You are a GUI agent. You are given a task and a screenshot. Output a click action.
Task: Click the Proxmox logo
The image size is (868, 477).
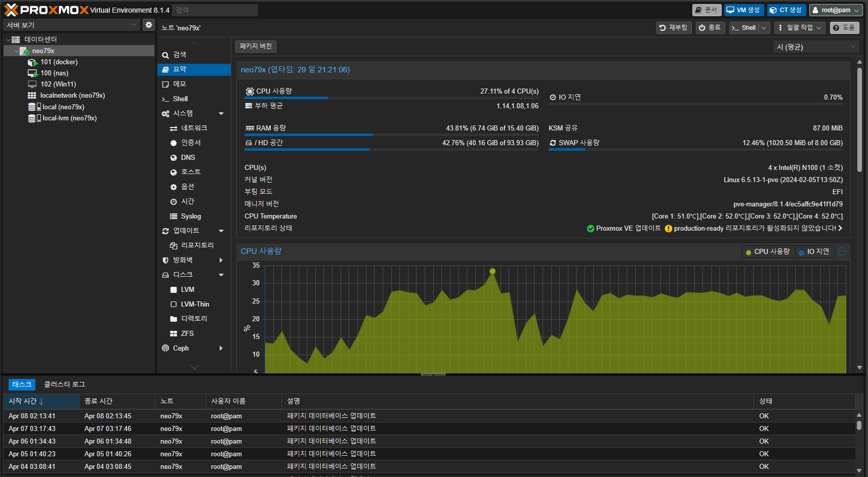click(x=46, y=10)
